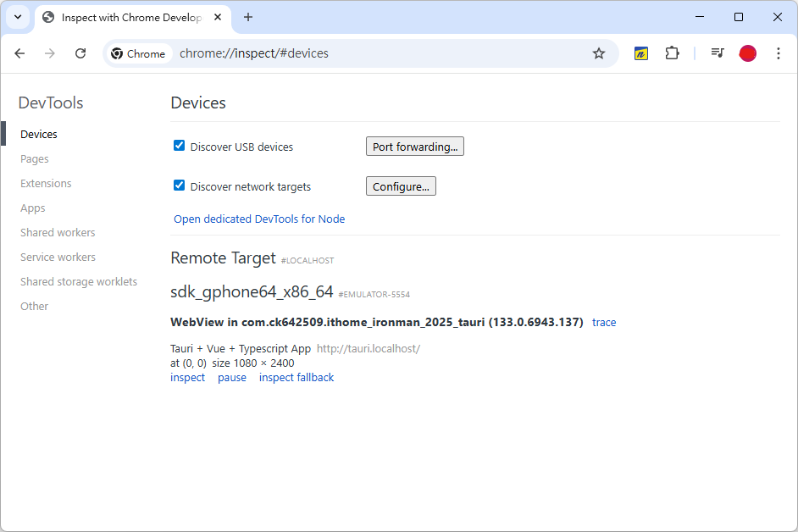Image resolution: width=798 pixels, height=532 pixels.
Task: Open a new tab with plus button
Action: (x=248, y=17)
